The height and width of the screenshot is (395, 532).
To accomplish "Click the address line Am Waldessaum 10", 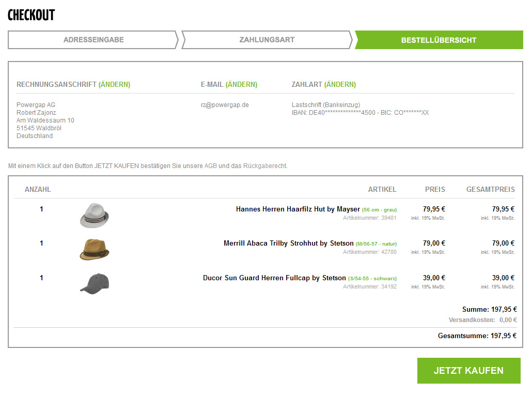I will point(45,120).
